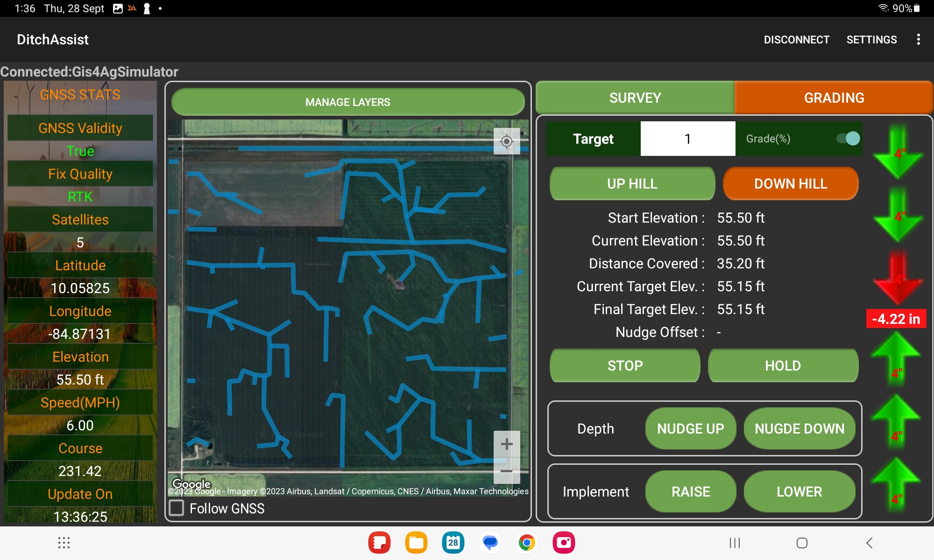Tap the Latitude value 10.05825
The image size is (934, 560).
click(80, 288)
